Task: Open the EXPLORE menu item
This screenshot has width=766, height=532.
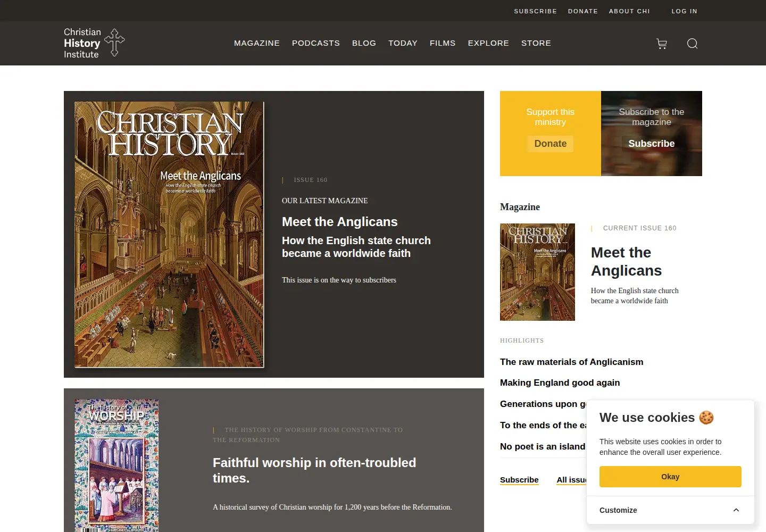Action: pyautogui.click(x=488, y=43)
